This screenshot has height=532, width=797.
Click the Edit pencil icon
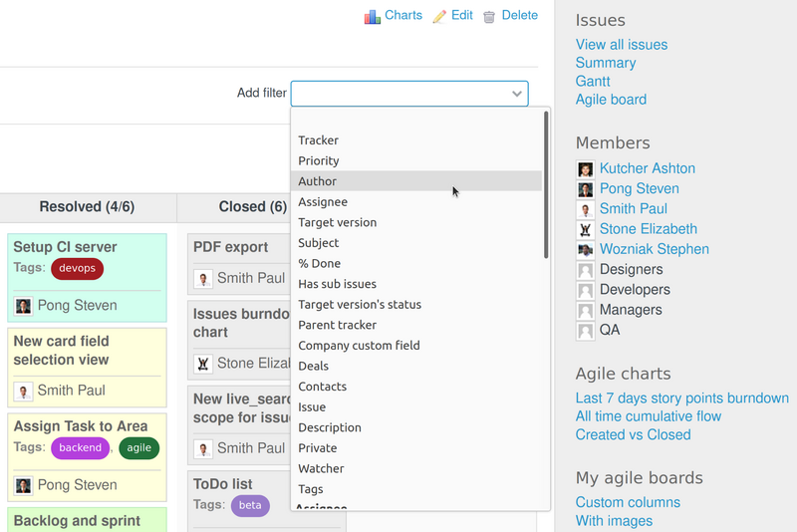coord(439,17)
